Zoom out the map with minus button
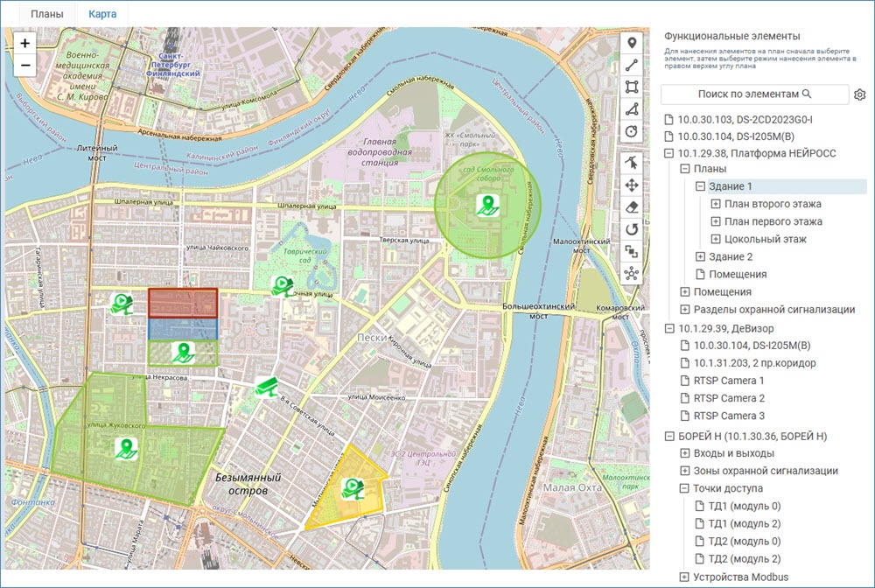875x588 pixels. [25, 65]
